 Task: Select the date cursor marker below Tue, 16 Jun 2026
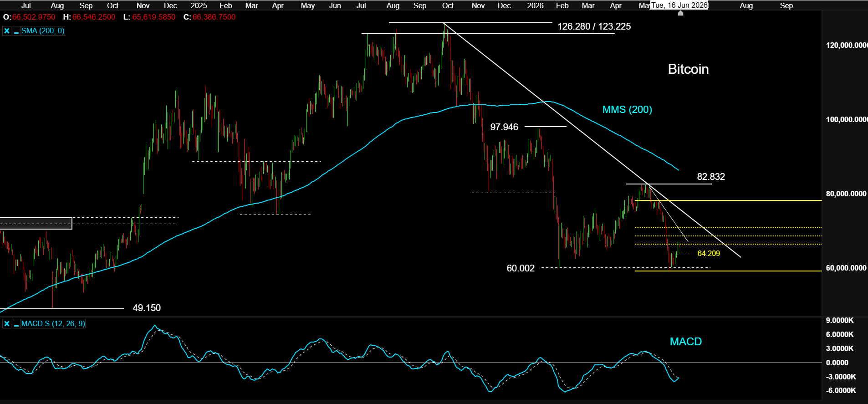coord(680,13)
